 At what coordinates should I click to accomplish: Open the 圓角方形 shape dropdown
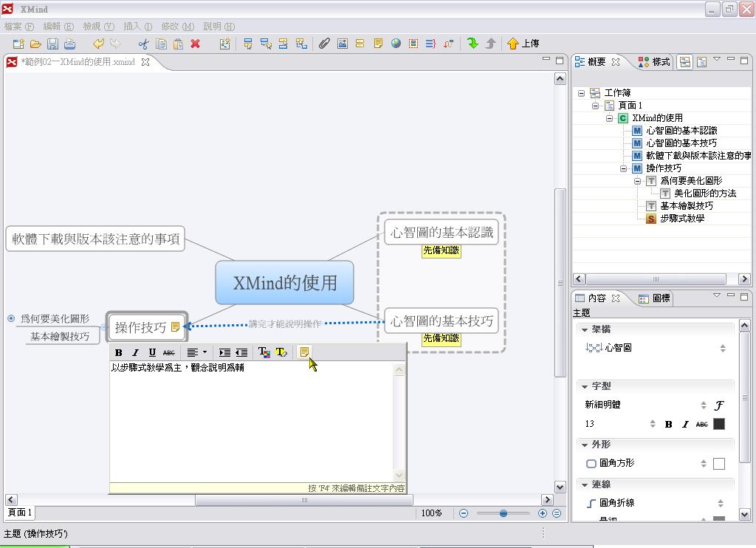704,463
